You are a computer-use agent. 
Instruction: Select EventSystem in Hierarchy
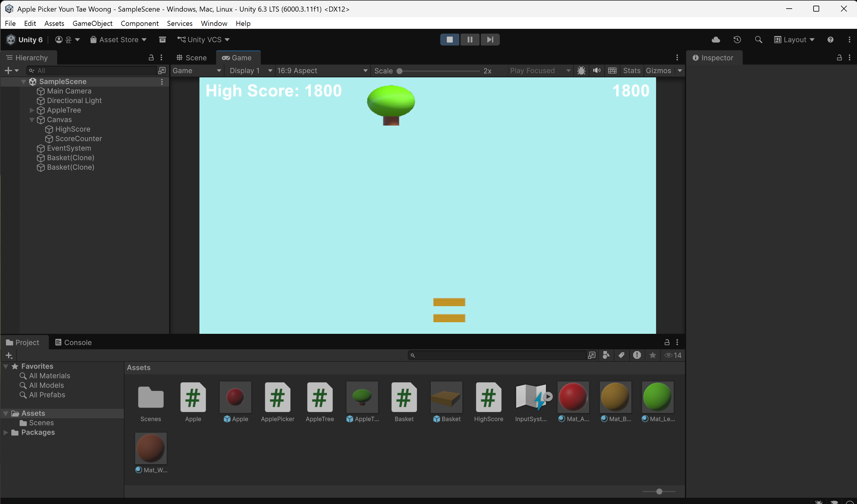tap(69, 148)
